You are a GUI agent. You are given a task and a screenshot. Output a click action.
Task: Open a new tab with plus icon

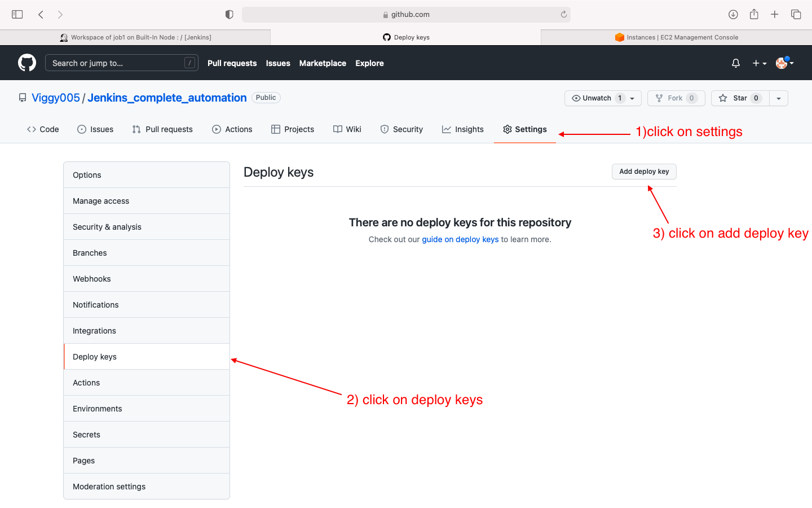(x=775, y=14)
